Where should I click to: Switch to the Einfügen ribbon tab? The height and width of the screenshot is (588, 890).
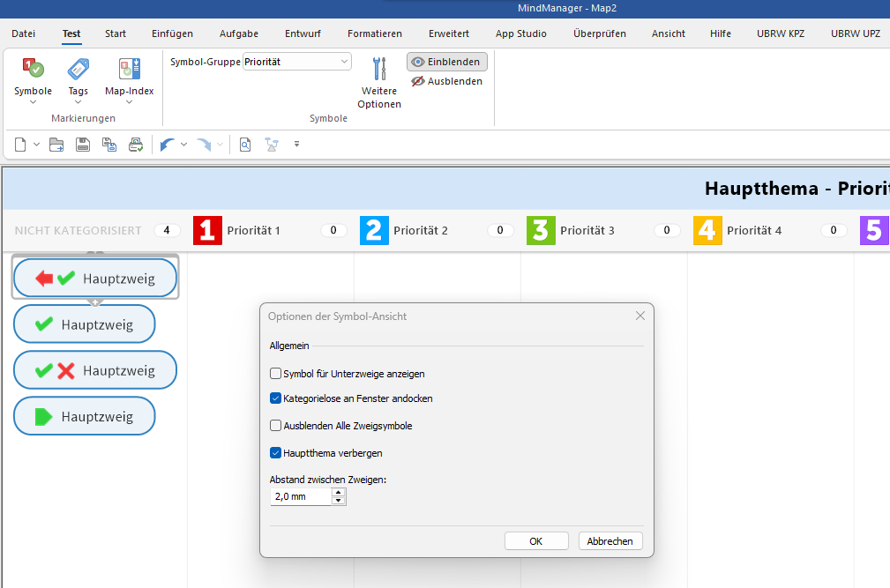click(172, 33)
